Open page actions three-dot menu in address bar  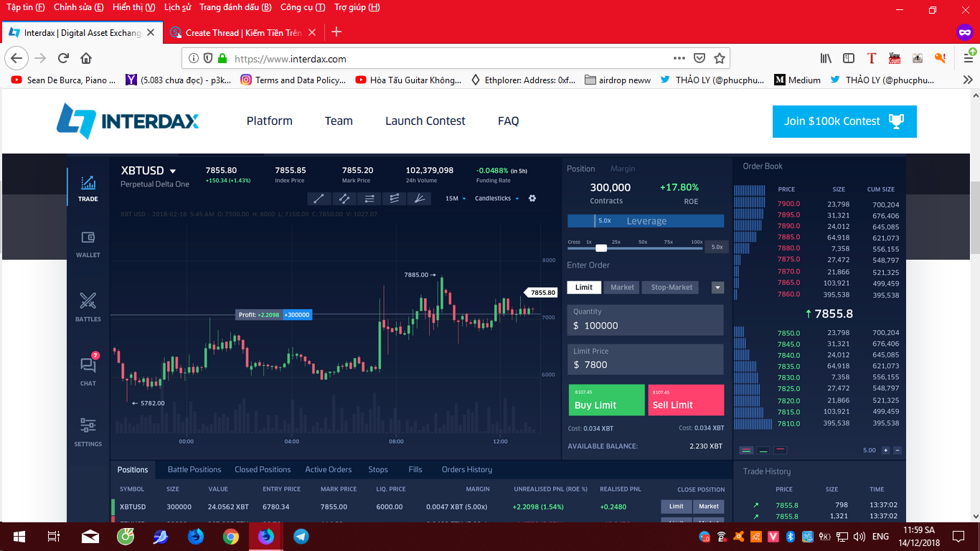[x=679, y=59]
